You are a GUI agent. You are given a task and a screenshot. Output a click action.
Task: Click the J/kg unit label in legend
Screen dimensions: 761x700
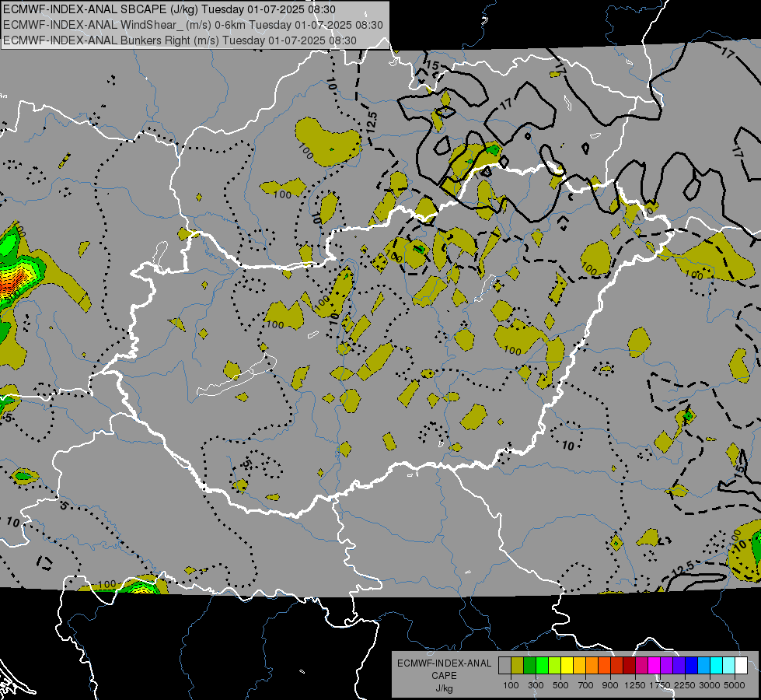(444, 688)
